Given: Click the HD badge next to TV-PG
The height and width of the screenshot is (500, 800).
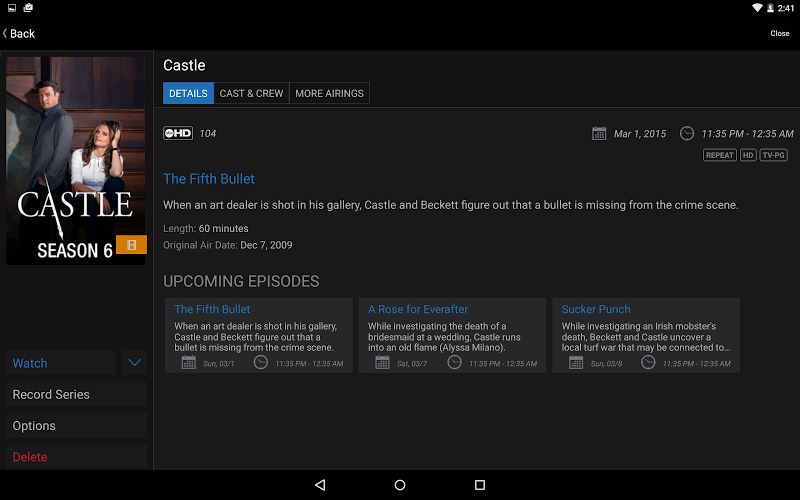Looking at the screenshot, I should pyautogui.click(x=748, y=155).
